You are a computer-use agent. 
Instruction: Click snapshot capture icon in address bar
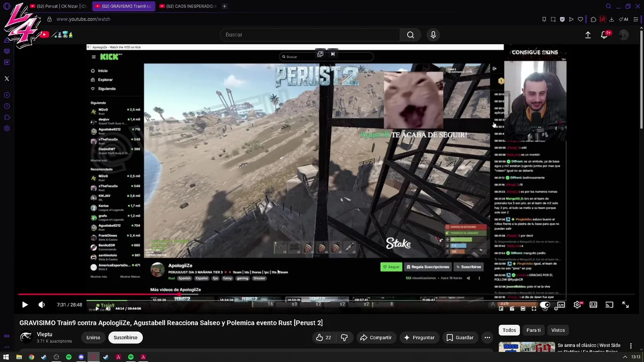coord(553,19)
